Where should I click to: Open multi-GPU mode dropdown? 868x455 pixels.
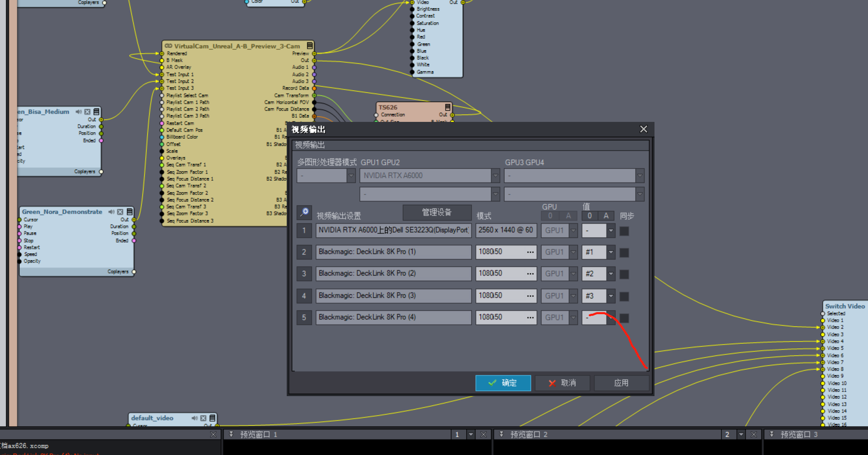point(350,175)
